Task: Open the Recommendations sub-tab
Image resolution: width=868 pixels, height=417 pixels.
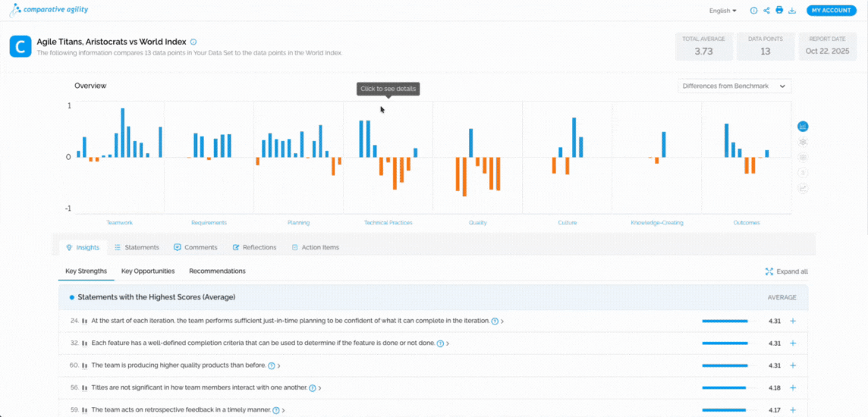Action: 217,271
